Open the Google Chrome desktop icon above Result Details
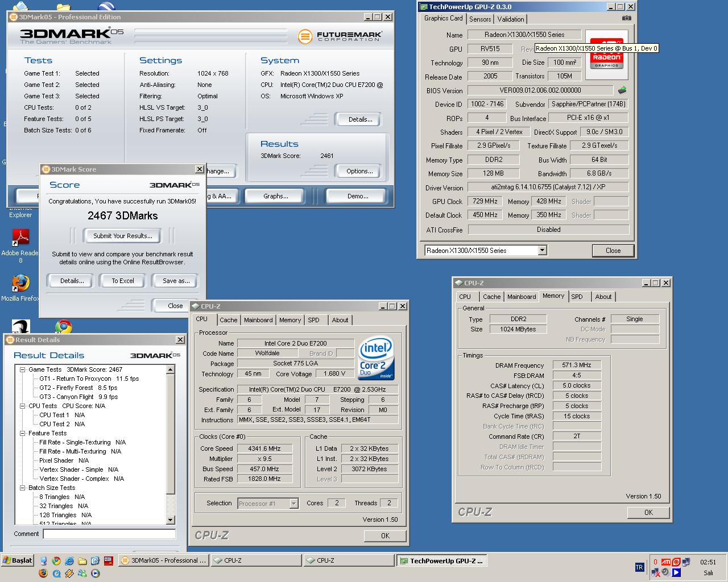 tap(63, 327)
